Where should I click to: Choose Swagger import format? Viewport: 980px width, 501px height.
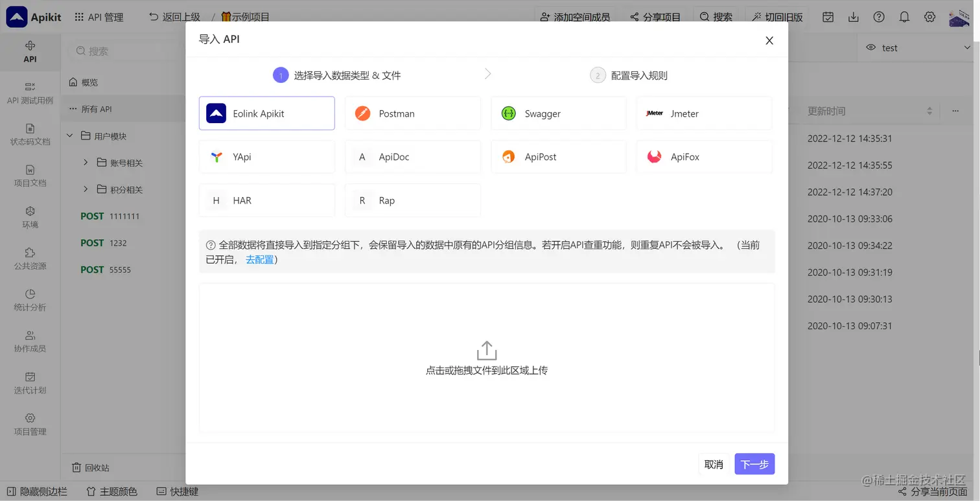[x=558, y=113]
